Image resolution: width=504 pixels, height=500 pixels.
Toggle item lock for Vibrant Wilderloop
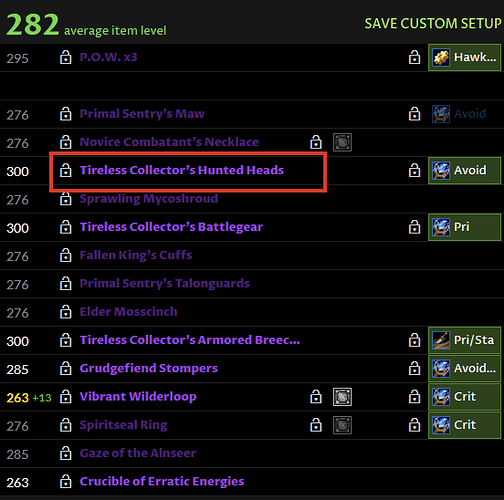point(66,397)
